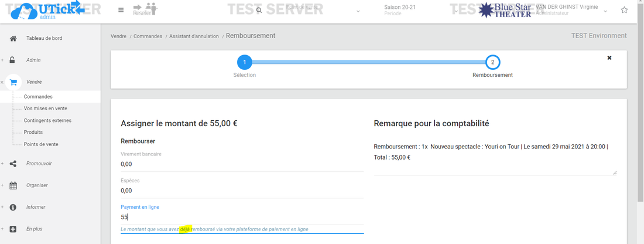Screen dimensions: 644x244
Task: Open the user account dropdown arrow
Action: 605,11
